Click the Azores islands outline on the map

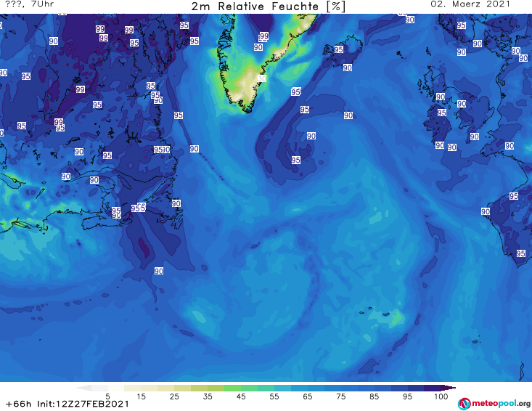(x=375, y=312)
